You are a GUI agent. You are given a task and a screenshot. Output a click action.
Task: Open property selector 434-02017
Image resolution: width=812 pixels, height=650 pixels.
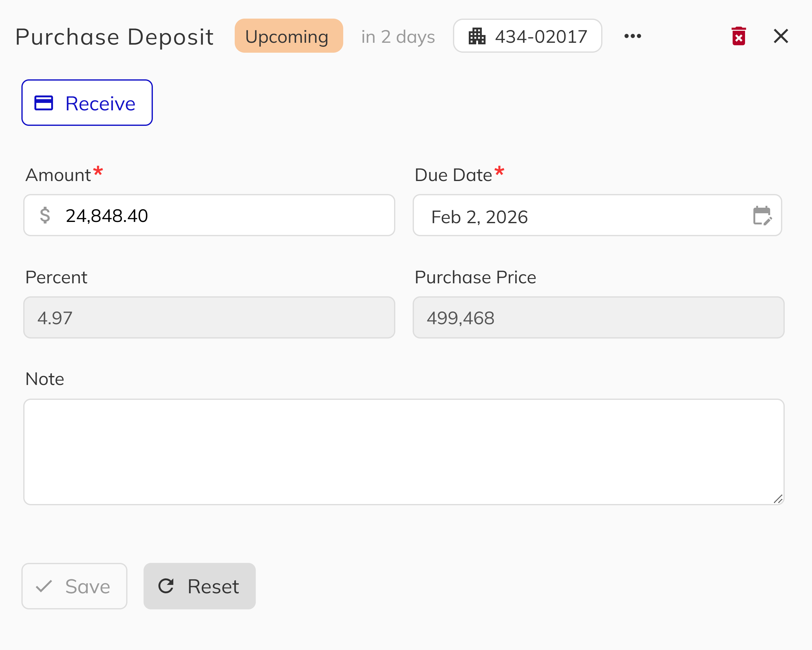(x=527, y=36)
